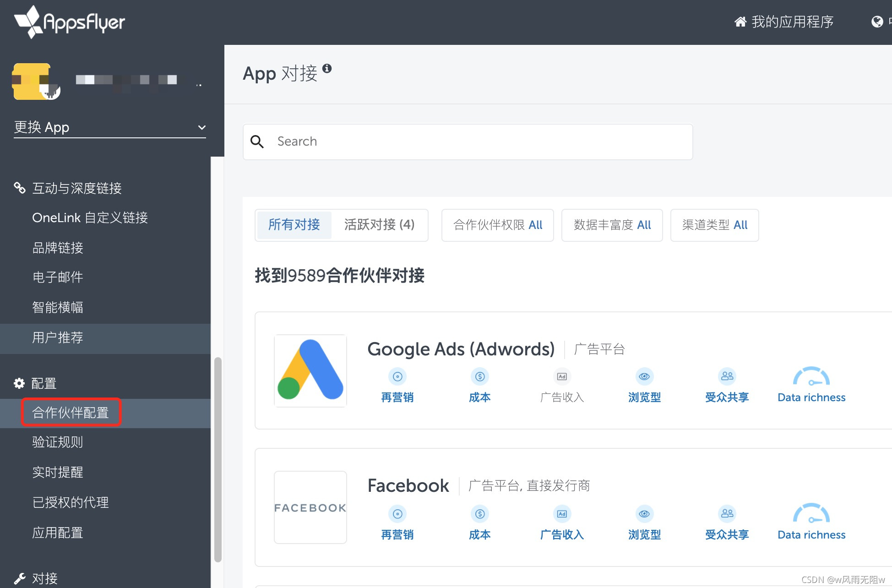This screenshot has height=588, width=892.
Task: Switch to 活跃对接 (4) filter
Action: 379,225
